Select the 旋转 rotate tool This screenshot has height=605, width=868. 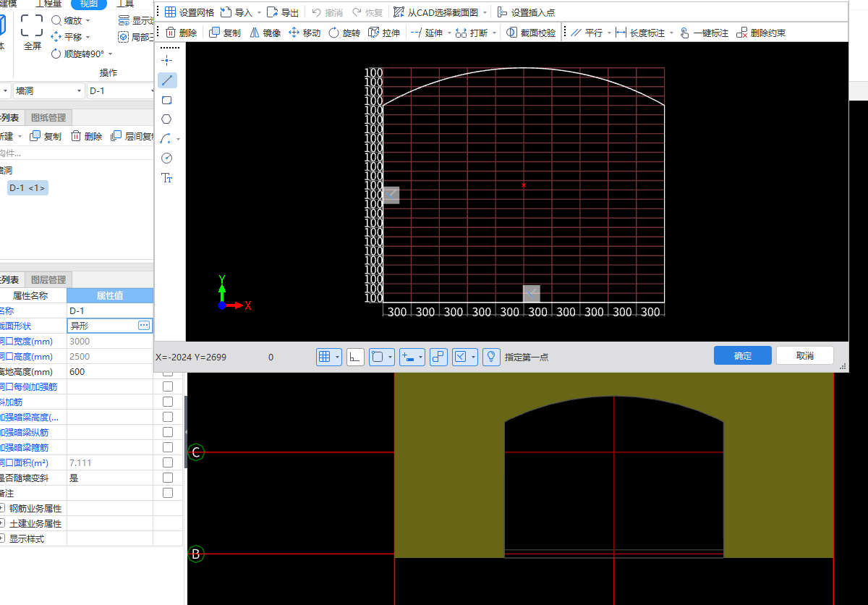[x=344, y=33]
